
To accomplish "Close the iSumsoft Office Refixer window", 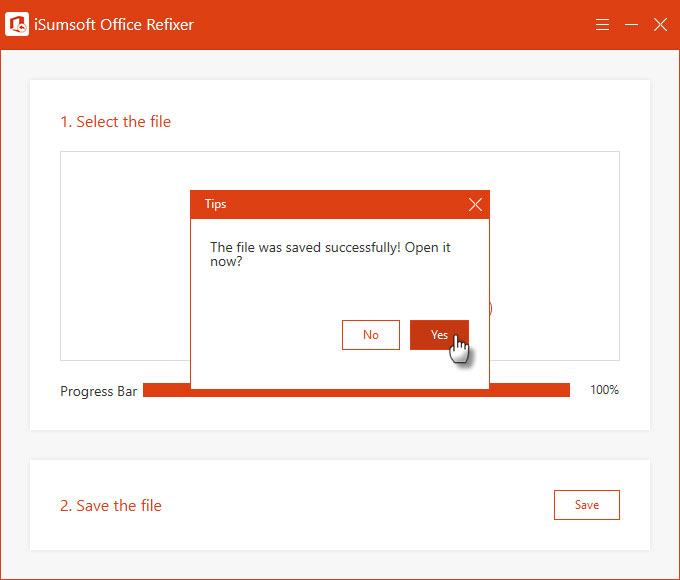I will [x=660, y=25].
